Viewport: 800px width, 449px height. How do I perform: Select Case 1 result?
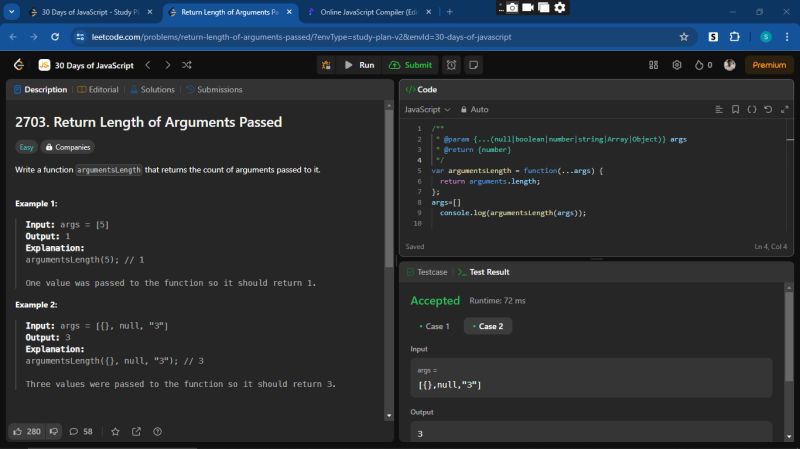click(434, 326)
